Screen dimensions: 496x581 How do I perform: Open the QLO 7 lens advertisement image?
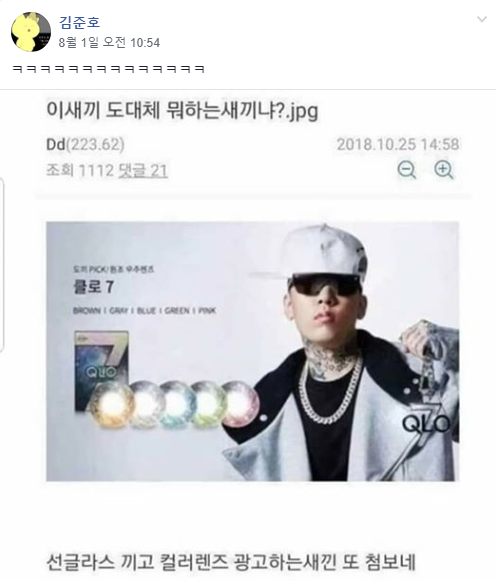click(x=252, y=351)
